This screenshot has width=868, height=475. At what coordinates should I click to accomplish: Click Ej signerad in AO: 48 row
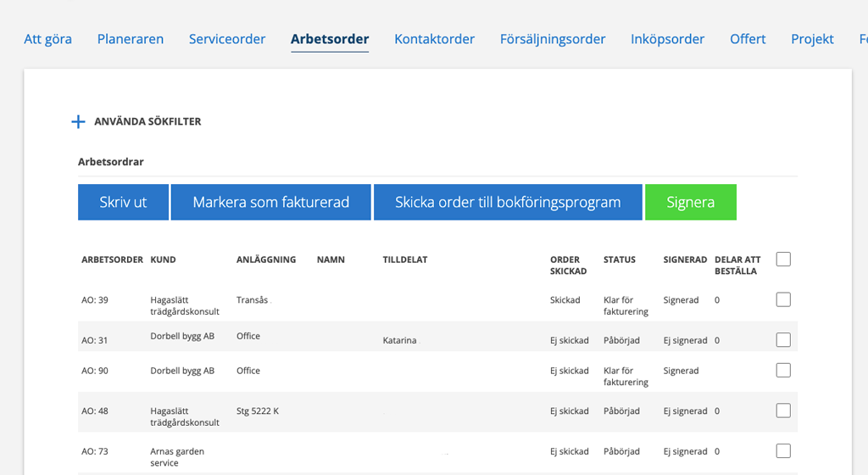(x=685, y=411)
